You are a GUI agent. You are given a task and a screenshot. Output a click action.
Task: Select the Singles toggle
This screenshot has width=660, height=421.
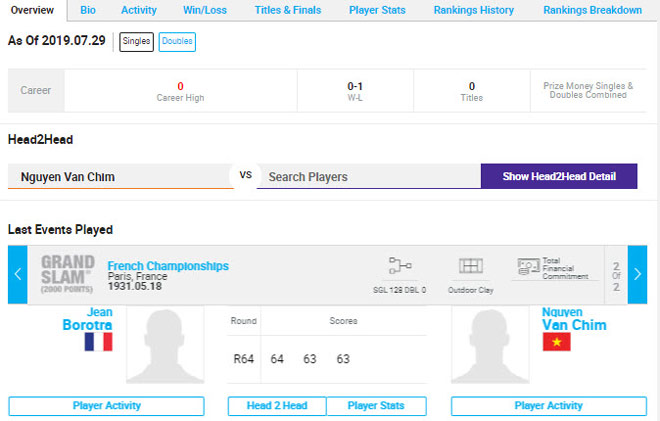(136, 42)
